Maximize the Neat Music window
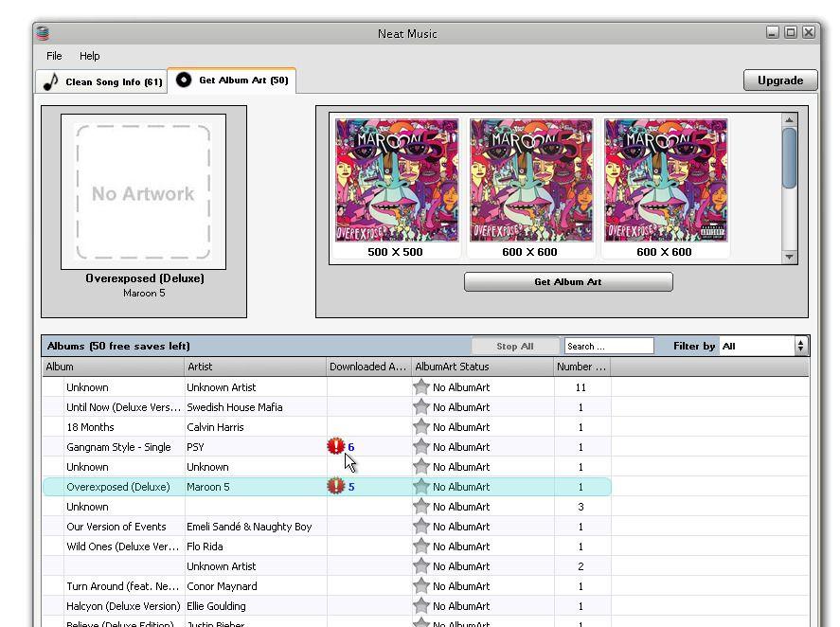The height and width of the screenshot is (627, 840). click(x=790, y=32)
